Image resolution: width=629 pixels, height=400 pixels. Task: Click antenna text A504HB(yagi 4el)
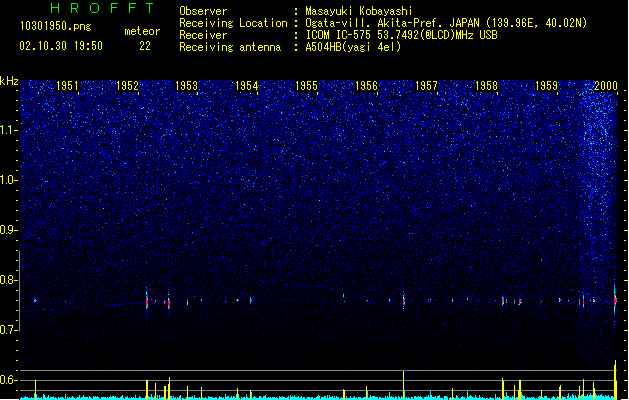(x=353, y=47)
